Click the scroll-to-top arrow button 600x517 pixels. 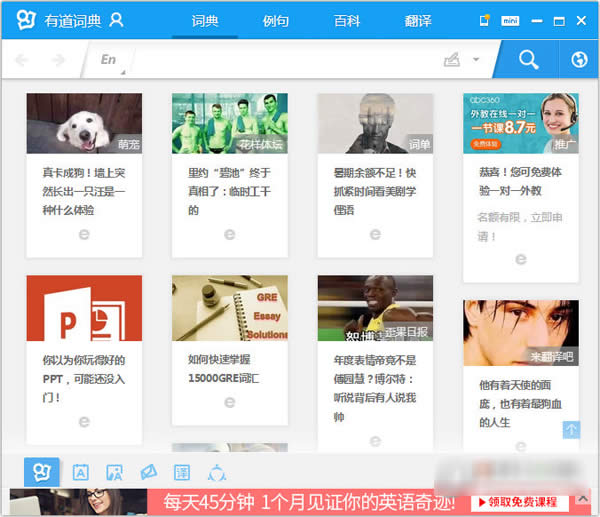[571, 429]
